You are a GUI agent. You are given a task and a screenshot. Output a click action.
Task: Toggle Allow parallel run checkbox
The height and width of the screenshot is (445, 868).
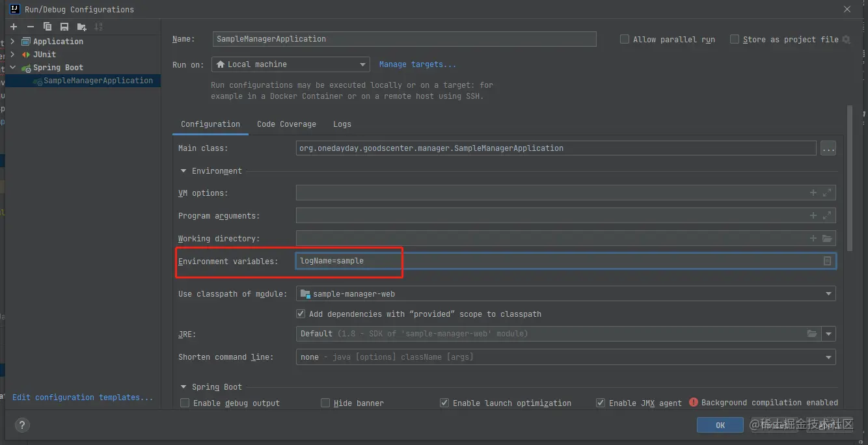coord(625,39)
